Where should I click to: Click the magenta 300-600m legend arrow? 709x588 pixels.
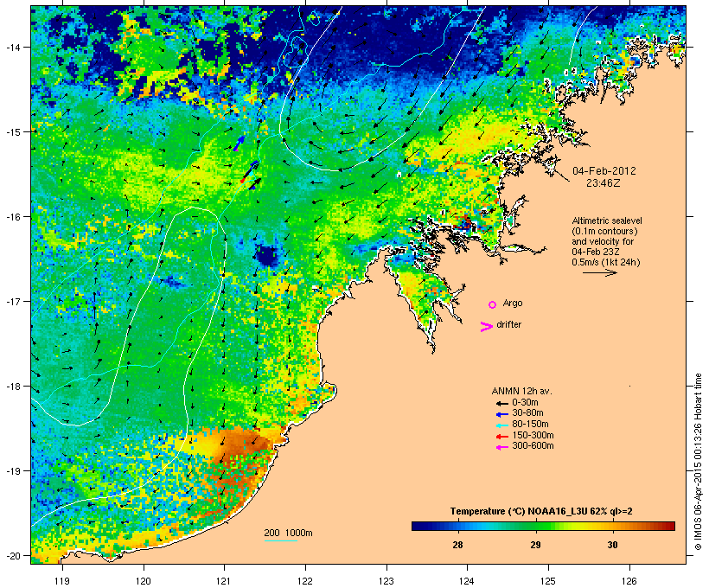click(502, 447)
